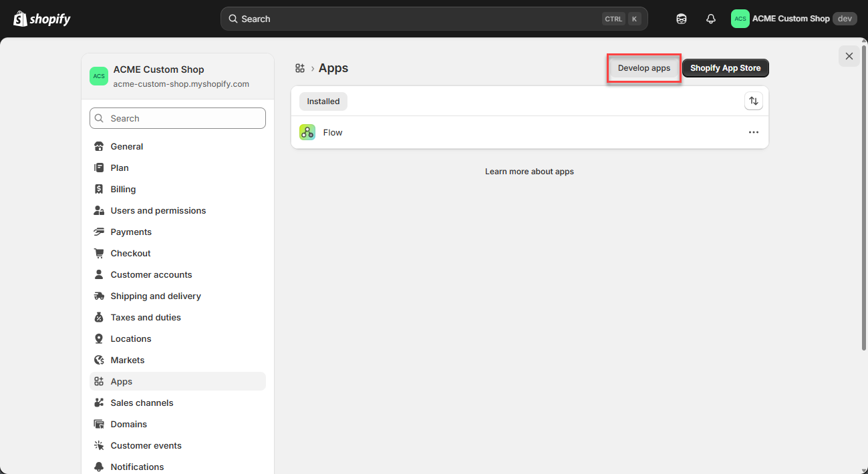The height and width of the screenshot is (474, 868).
Task: Click the Plan sidebar icon
Action: pyautogui.click(x=99, y=168)
